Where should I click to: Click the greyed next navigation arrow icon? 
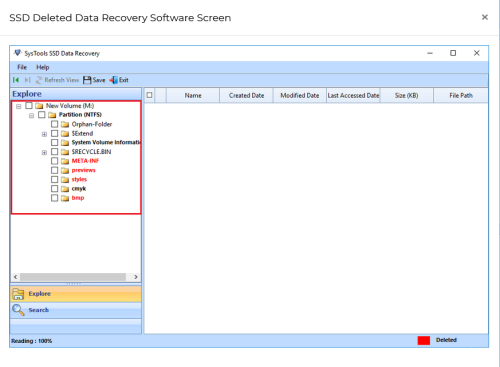pos(27,80)
